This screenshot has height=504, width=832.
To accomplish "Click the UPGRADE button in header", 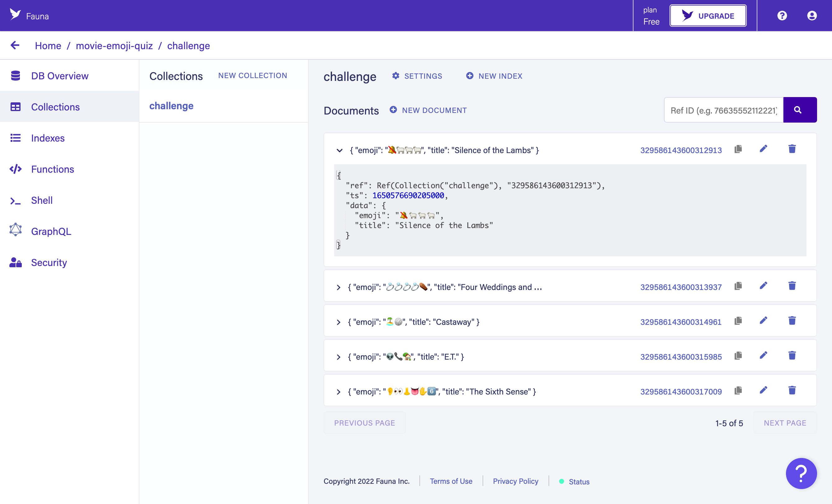I will [x=708, y=16].
